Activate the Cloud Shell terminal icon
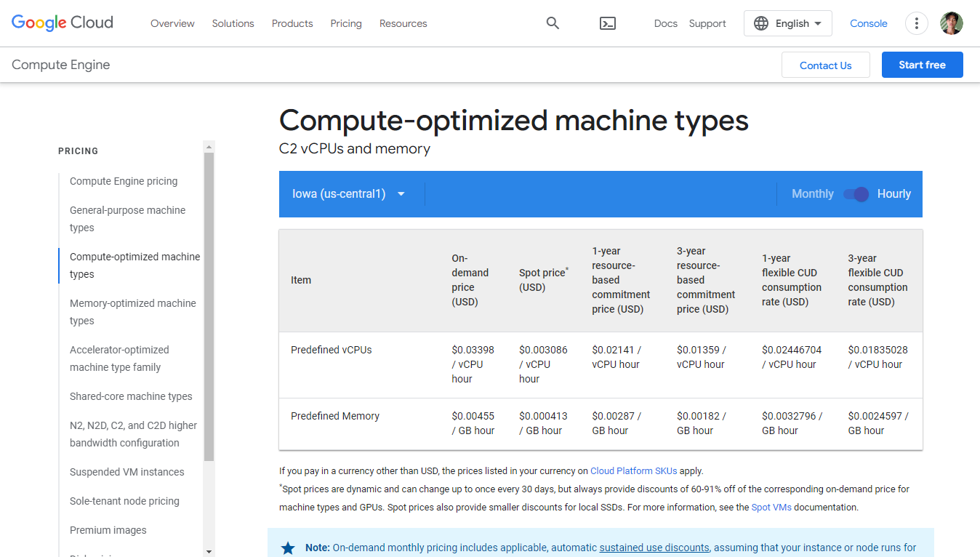This screenshot has width=980, height=557. pos(608,23)
